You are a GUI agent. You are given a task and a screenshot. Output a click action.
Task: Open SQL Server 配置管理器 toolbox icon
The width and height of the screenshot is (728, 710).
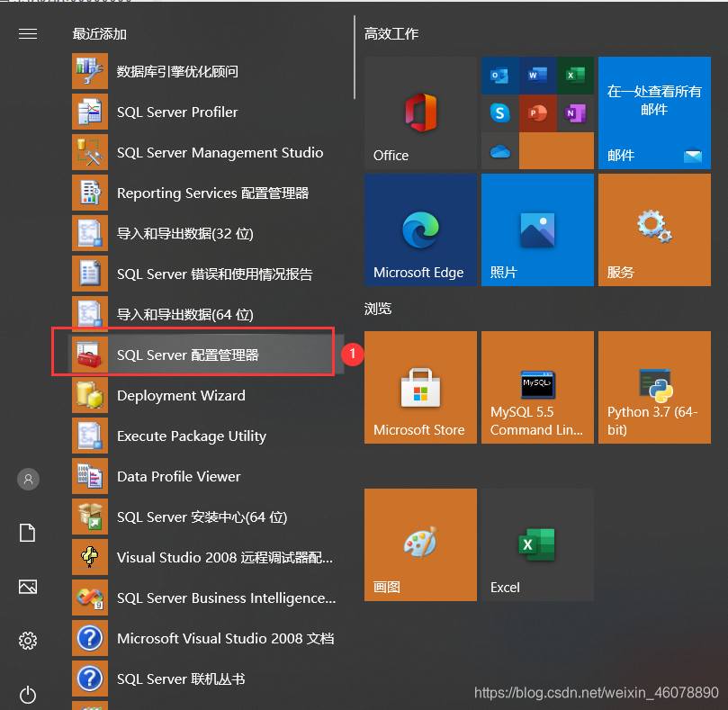(x=90, y=355)
